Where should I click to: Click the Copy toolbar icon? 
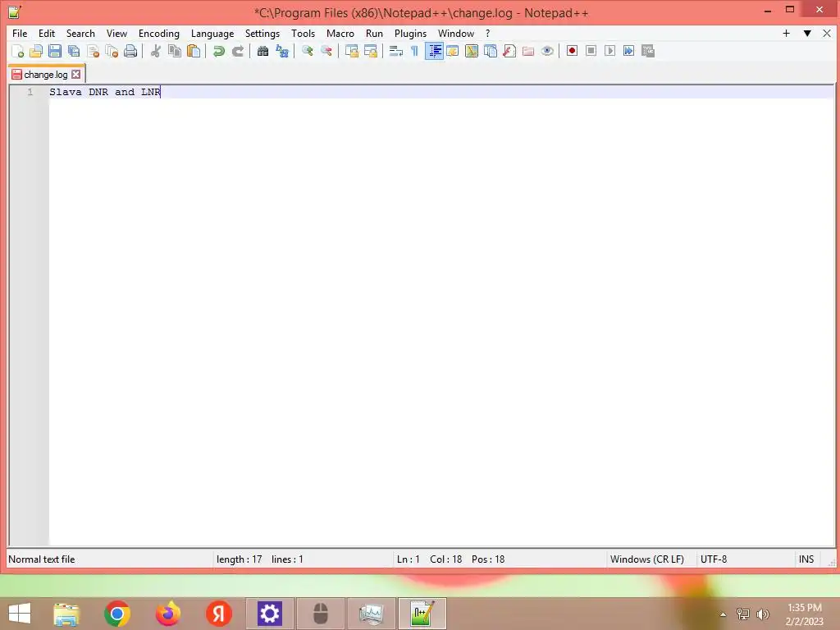(175, 52)
